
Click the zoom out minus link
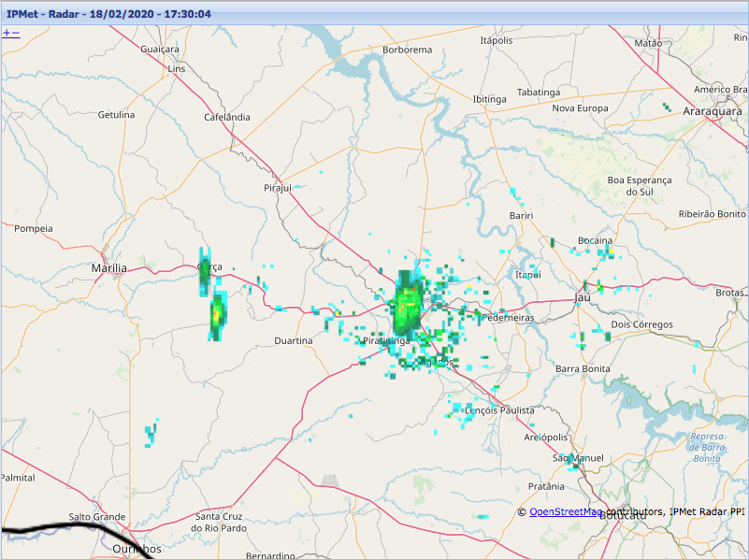click(15, 33)
